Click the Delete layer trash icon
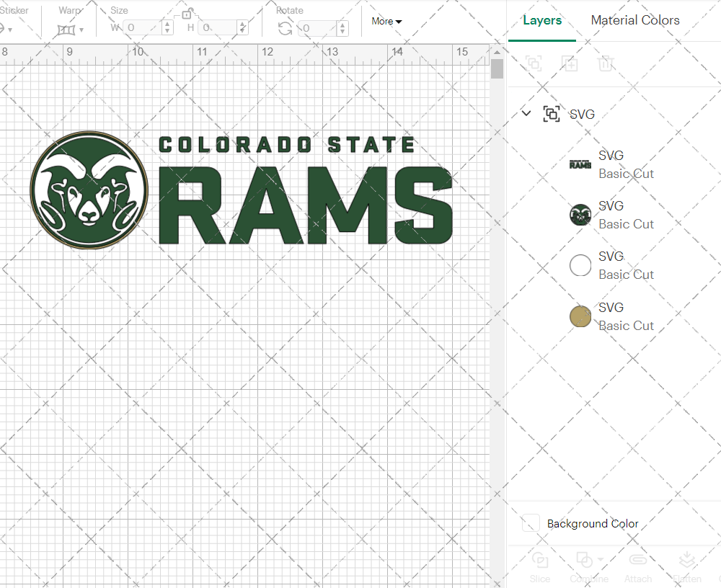Screen dimensions: 721x588 click(606, 63)
